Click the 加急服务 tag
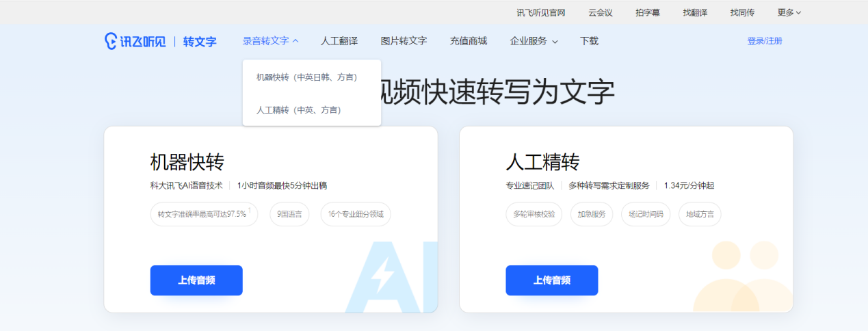This screenshot has width=868, height=331. [x=592, y=214]
